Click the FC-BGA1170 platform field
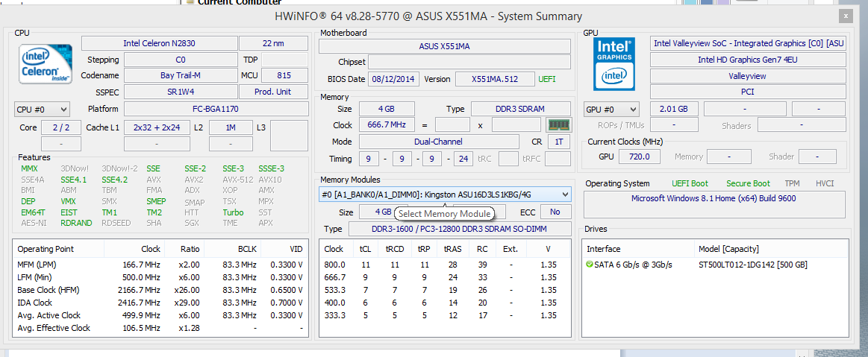Image resolution: width=868 pixels, height=357 pixels. point(216,109)
